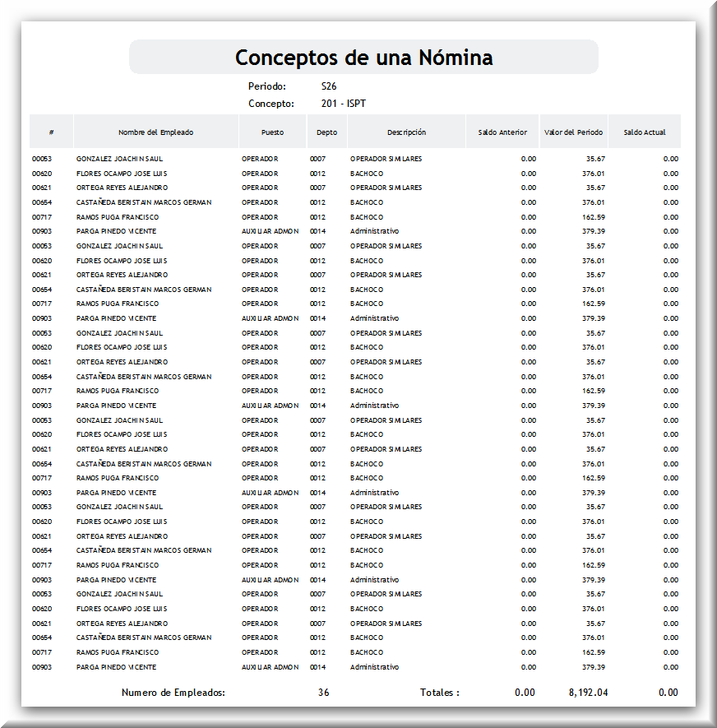Image resolution: width=717 pixels, height=728 pixels.
Task: Click the 'Saldo Anterior' column header
Action: (x=502, y=132)
